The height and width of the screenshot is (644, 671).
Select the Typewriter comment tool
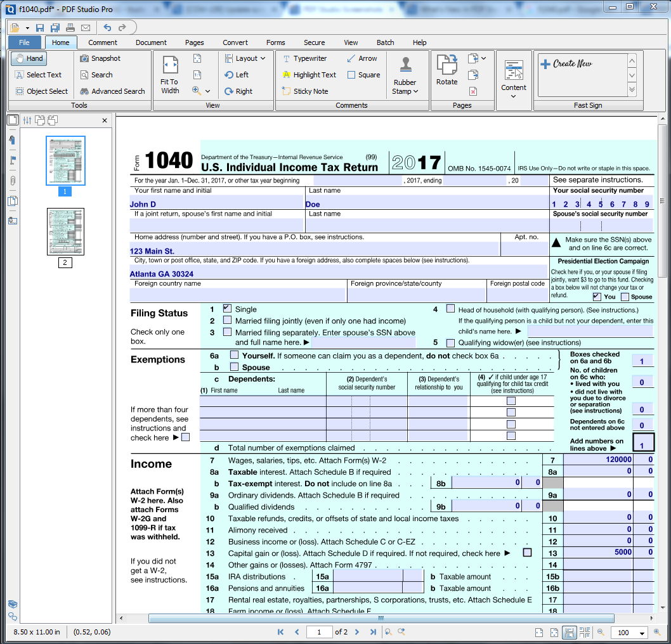304,58
